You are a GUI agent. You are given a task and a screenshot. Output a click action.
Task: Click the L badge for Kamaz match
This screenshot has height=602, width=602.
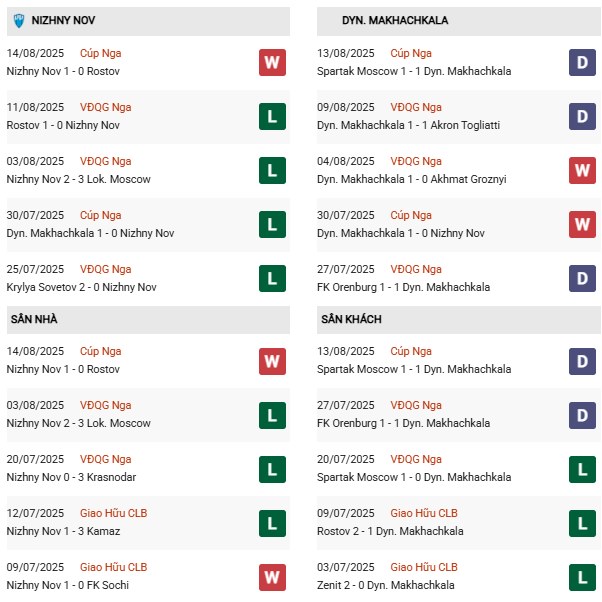pos(271,523)
